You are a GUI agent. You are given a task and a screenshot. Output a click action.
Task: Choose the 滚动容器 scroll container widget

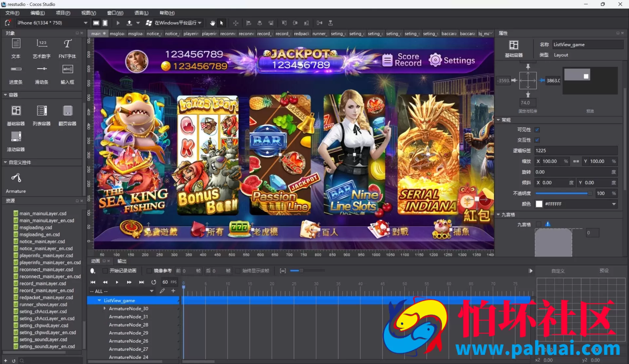click(16, 141)
